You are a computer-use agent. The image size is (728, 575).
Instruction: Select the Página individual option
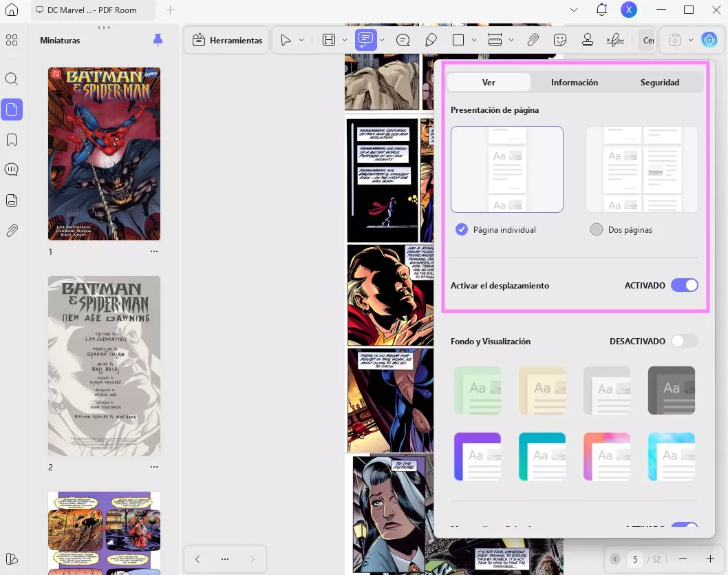[462, 229]
